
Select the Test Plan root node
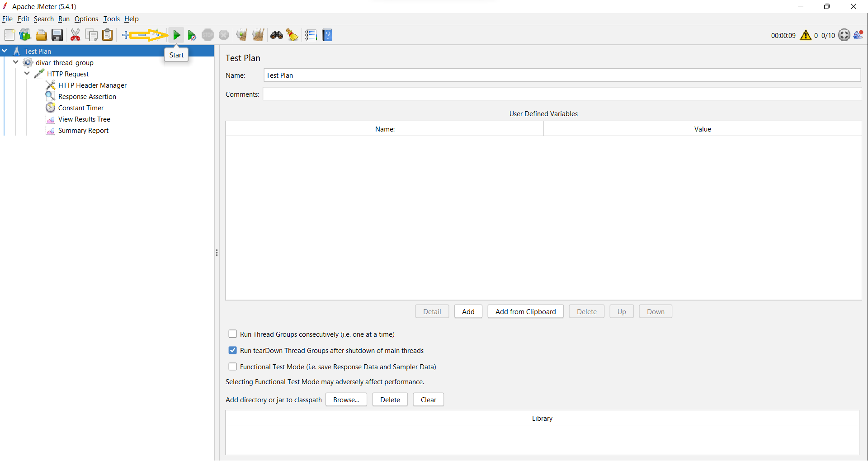click(38, 52)
